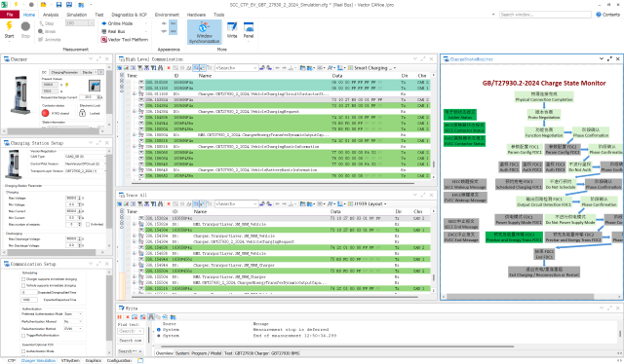Expand VehicleChargingBasicInformation trace row
624x364 pixels.
point(134,146)
